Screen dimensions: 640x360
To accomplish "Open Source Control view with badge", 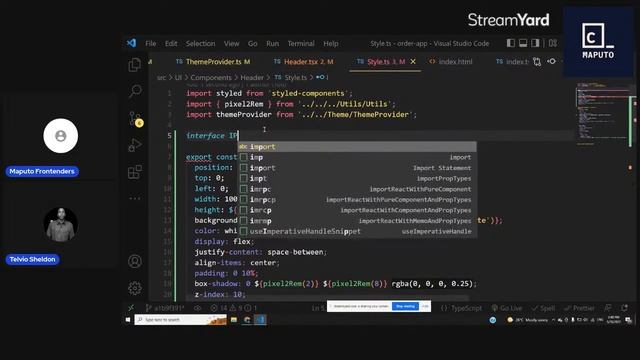I will pos(136,119).
